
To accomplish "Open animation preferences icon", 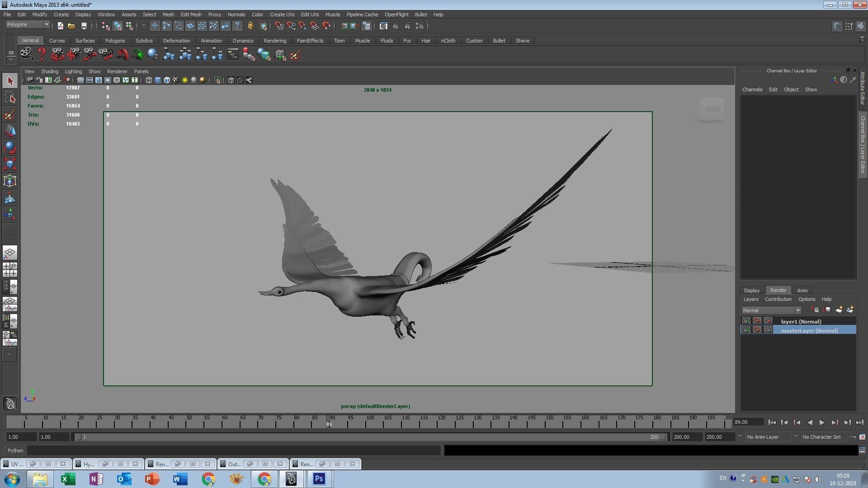I will pos(862,437).
